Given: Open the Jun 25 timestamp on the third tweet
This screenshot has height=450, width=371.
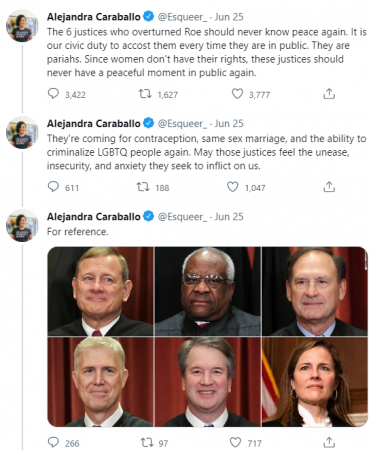Looking at the screenshot, I should tap(229, 217).
